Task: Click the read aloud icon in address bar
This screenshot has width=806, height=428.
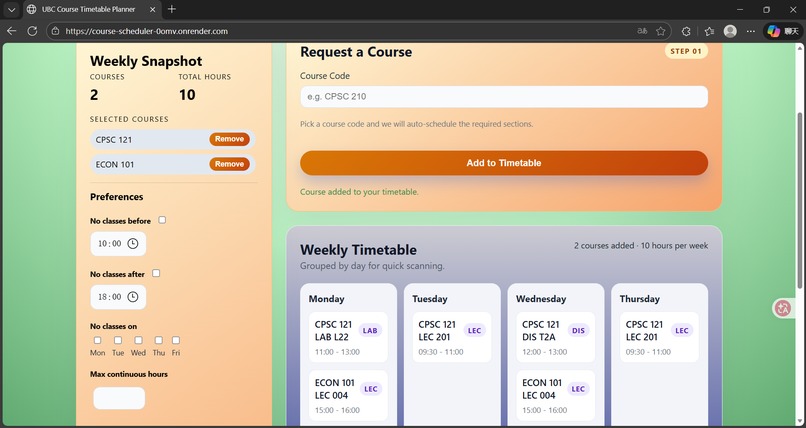Action: click(x=642, y=31)
